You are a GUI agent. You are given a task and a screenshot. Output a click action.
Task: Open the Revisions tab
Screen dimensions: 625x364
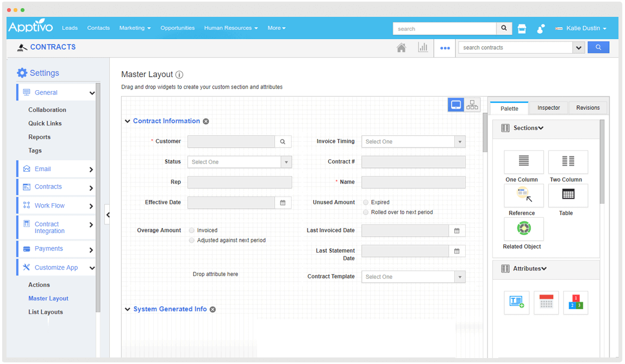tap(587, 108)
